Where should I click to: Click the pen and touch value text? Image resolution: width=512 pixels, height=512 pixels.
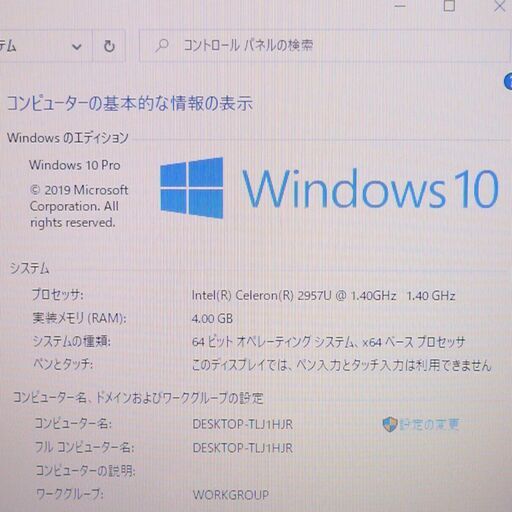point(341,365)
